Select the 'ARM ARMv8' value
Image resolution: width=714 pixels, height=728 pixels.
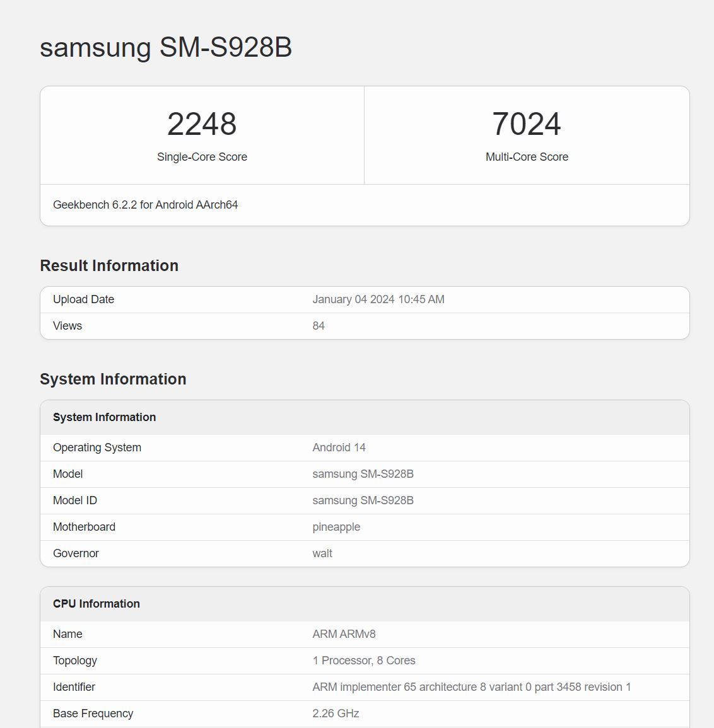click(x=344, y=634)
